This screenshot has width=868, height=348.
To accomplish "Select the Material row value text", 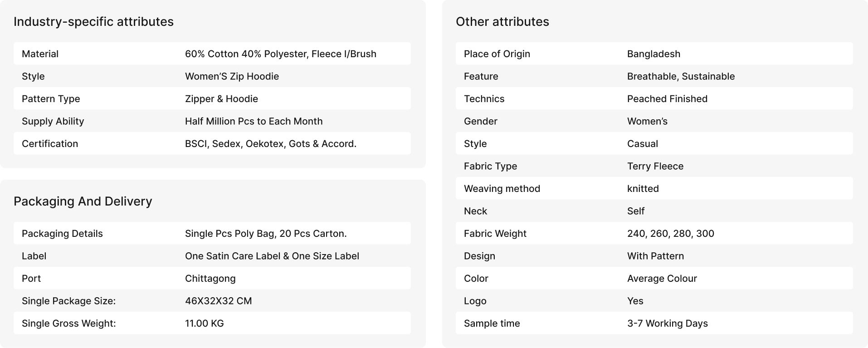I will coord(281,54).
